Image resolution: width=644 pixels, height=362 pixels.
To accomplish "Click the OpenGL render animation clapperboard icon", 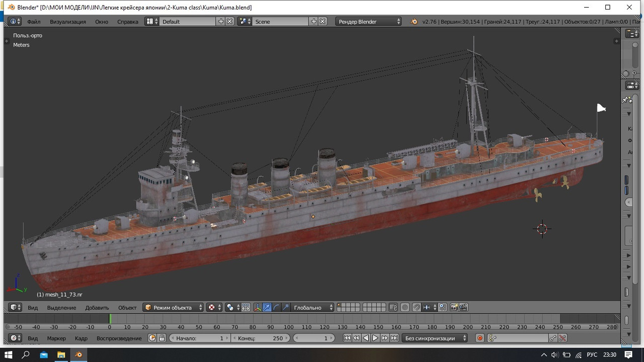I will point(463,307).
